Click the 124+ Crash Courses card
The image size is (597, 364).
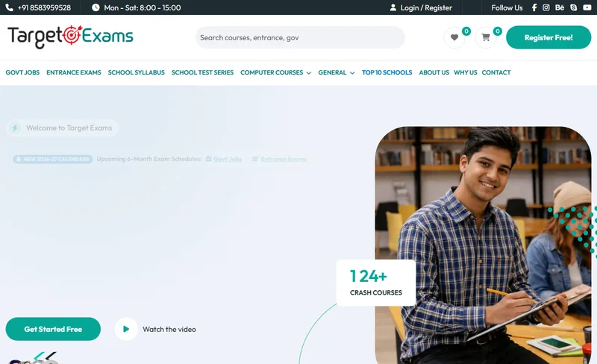click(376, 283)
